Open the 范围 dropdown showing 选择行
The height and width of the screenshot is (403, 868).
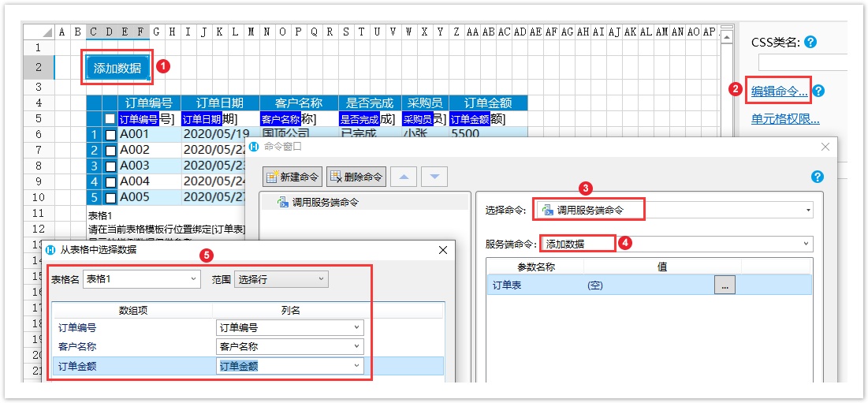281,279
